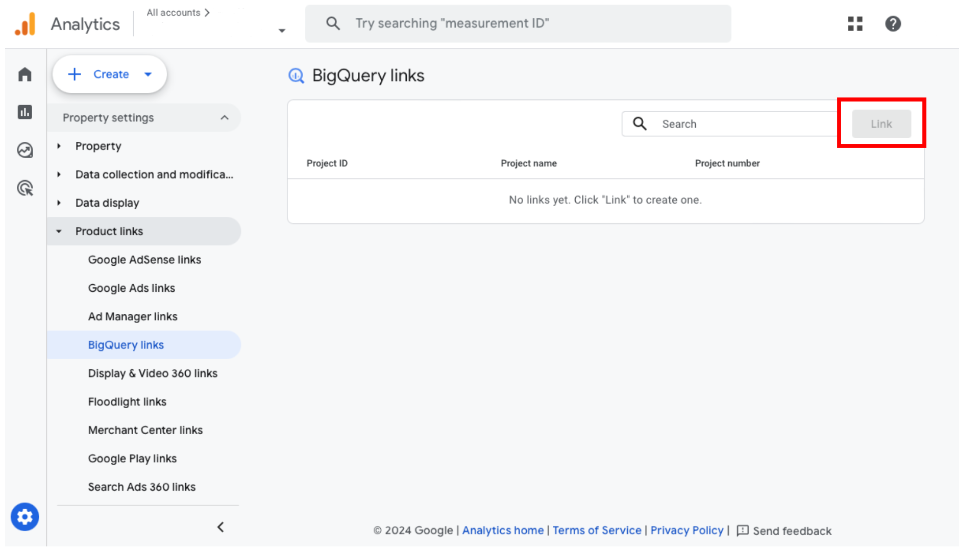
Task: Select Google Ads links
Action: tap(131, 288)
